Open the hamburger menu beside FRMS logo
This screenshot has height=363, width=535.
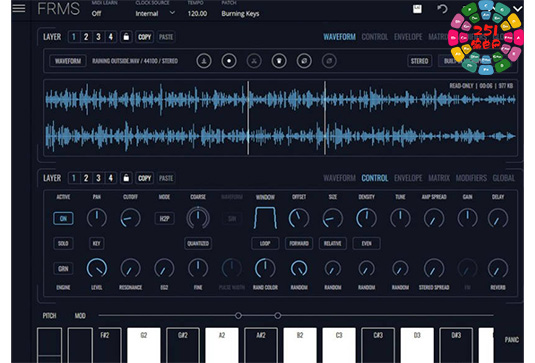point(19,8)
